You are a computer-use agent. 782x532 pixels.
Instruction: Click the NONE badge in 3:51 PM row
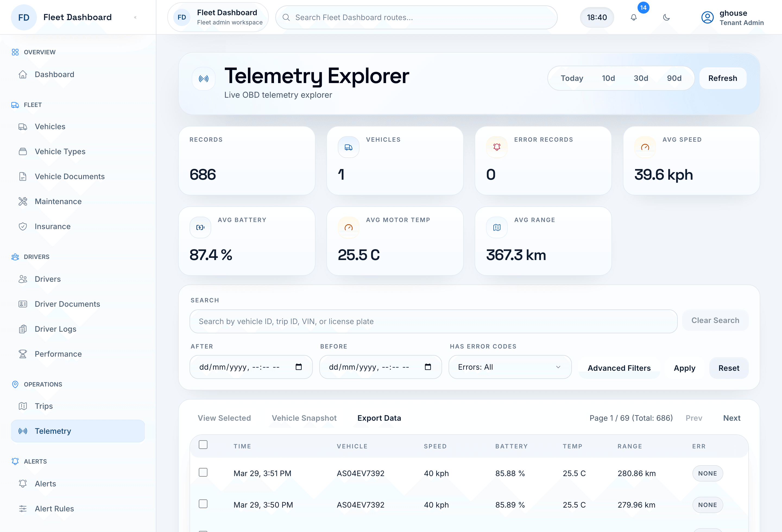click(707, 473)
